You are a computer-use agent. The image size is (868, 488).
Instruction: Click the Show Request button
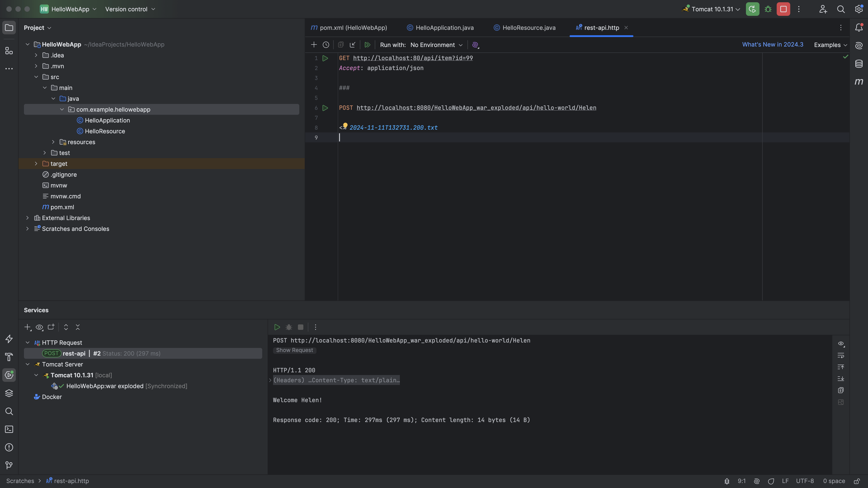click(294, 350)
